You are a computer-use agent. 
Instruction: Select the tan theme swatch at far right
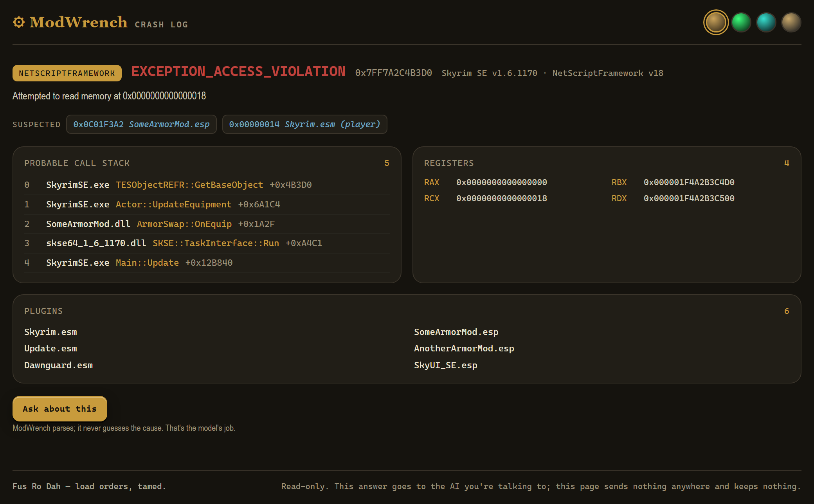[x=791, y=22]
